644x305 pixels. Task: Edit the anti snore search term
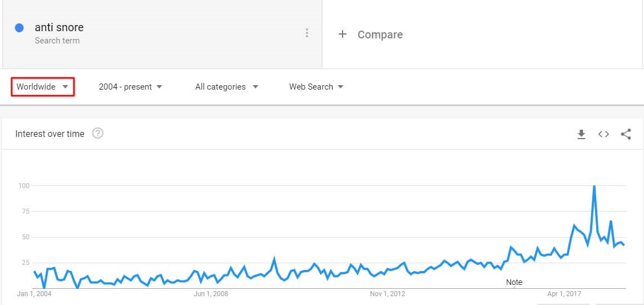pos(59,27)
